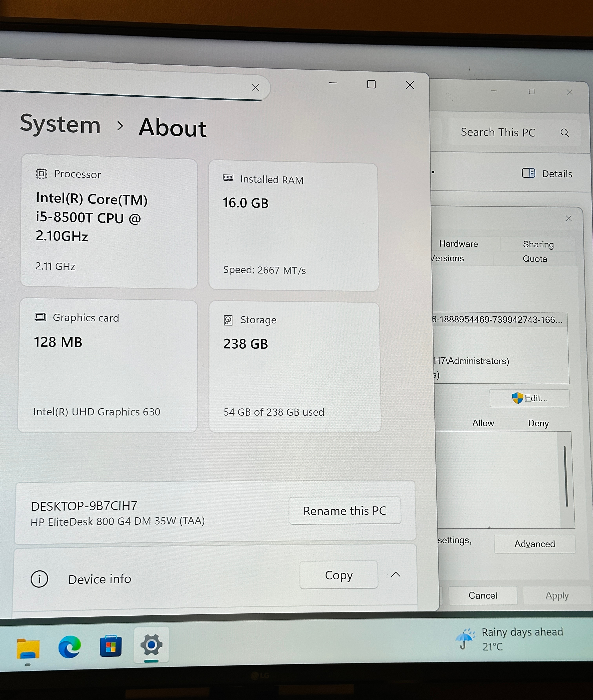Close the Settings window

410,85
